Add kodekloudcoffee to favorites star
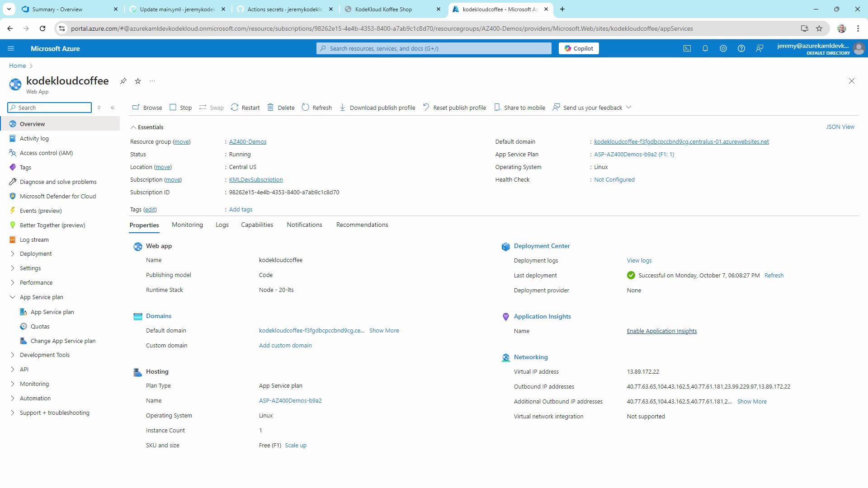This screenshot has width=868, height=488. click(x=138, y=81)
